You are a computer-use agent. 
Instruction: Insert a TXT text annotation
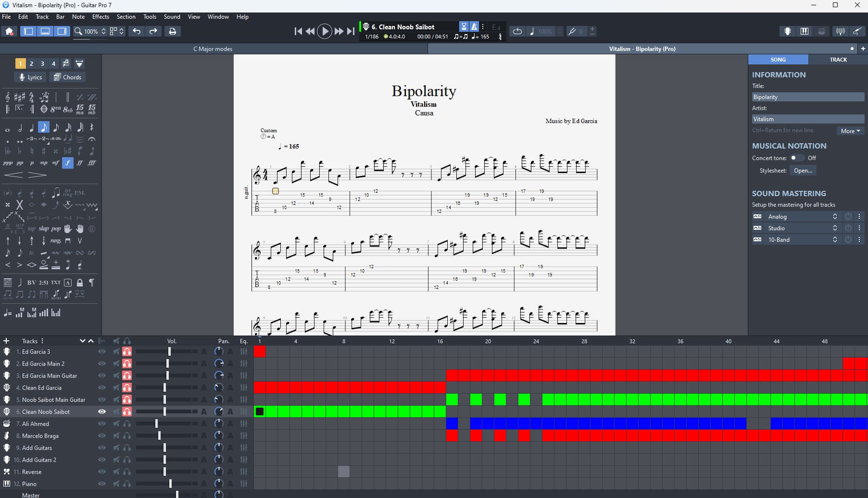click(x=56, y=283)
